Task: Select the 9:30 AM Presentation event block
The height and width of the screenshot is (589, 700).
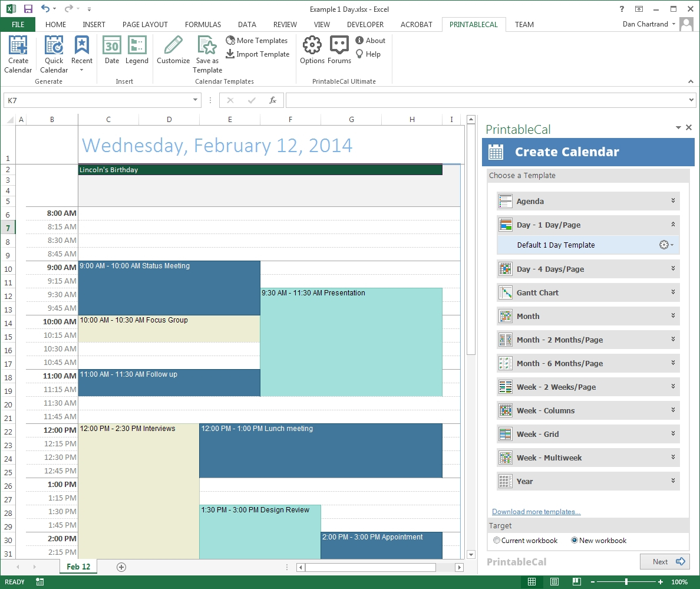Action: 351,342
